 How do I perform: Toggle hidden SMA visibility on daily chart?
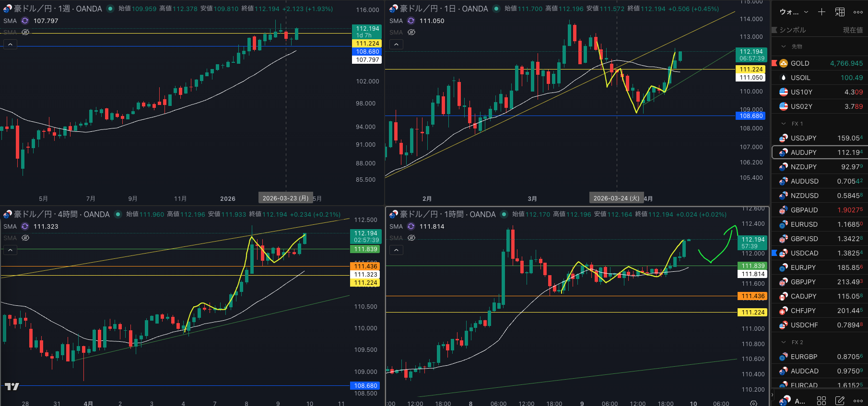click(411, 32)
